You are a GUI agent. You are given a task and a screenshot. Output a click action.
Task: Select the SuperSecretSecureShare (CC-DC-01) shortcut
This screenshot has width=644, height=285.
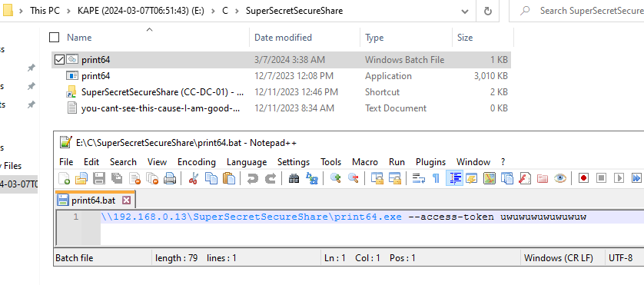281,92
